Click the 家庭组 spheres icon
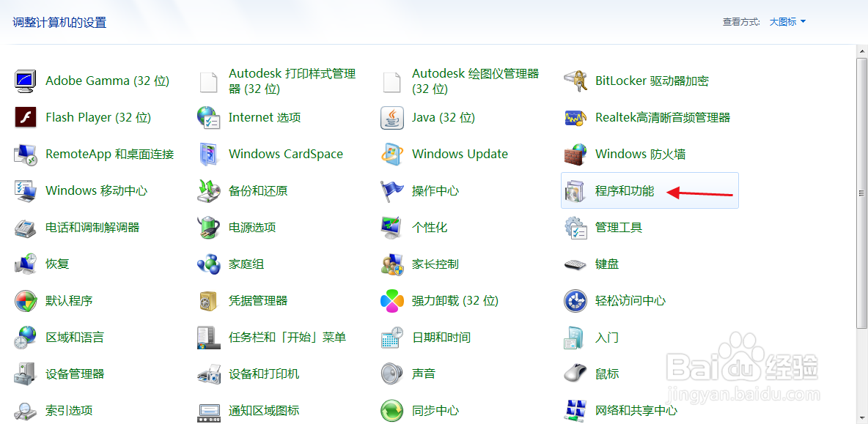 point(208,264)
